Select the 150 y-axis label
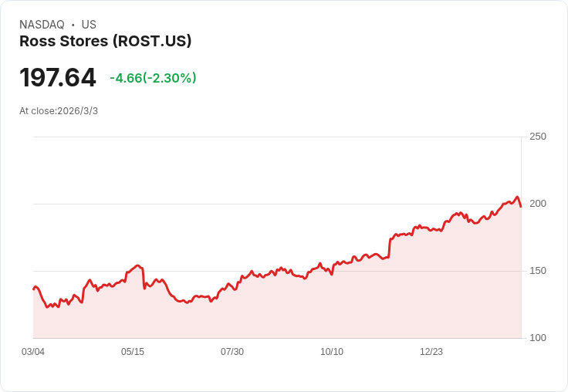Viewport: 568px width, 392px height. (538, 271)
